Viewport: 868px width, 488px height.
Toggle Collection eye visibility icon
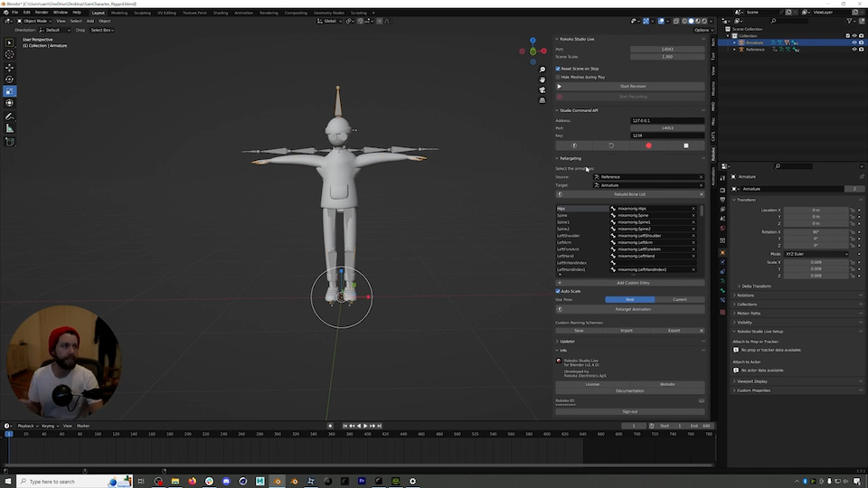pyautogui.click(x=854, y=36)
